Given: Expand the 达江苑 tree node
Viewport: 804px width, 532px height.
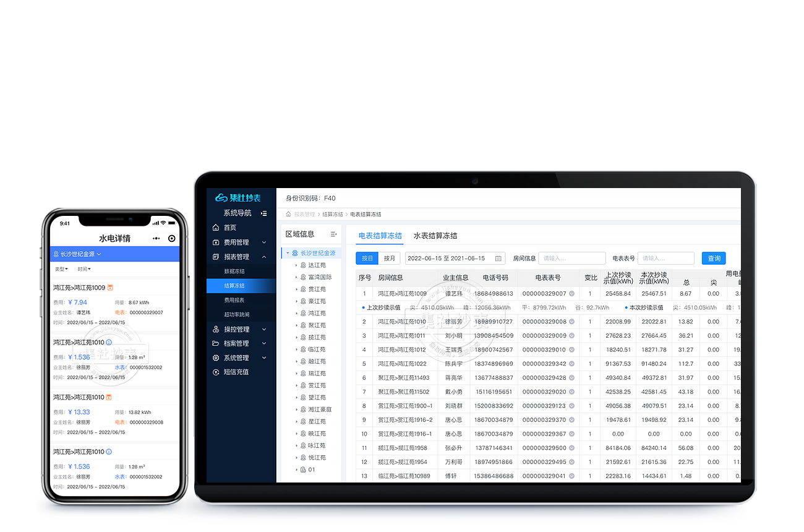Looking at the screenshot, I should point(296,265).
